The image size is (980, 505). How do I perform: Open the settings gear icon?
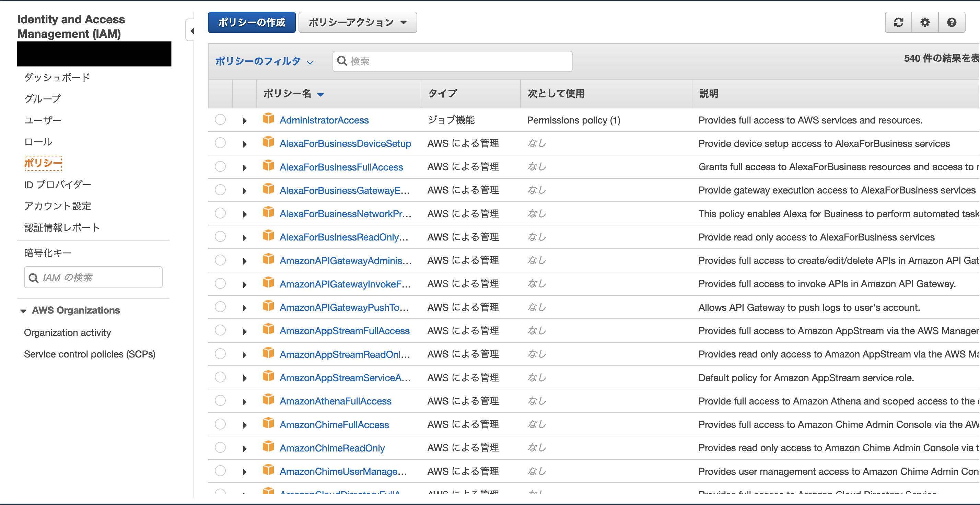coord(925,22)
